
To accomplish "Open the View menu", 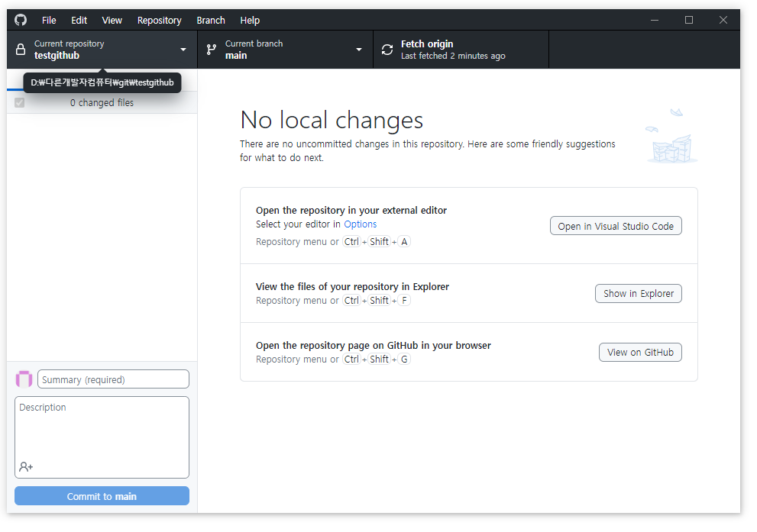I will (112, 21).
